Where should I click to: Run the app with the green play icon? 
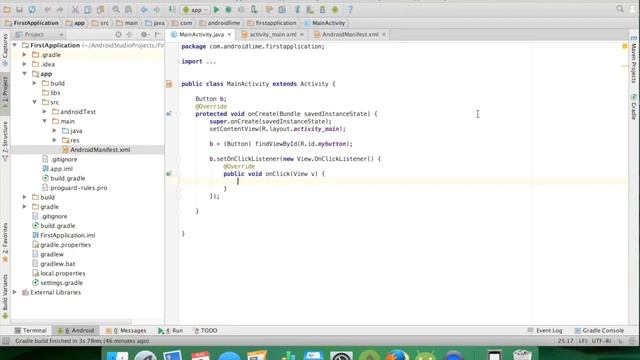point(217,9)
